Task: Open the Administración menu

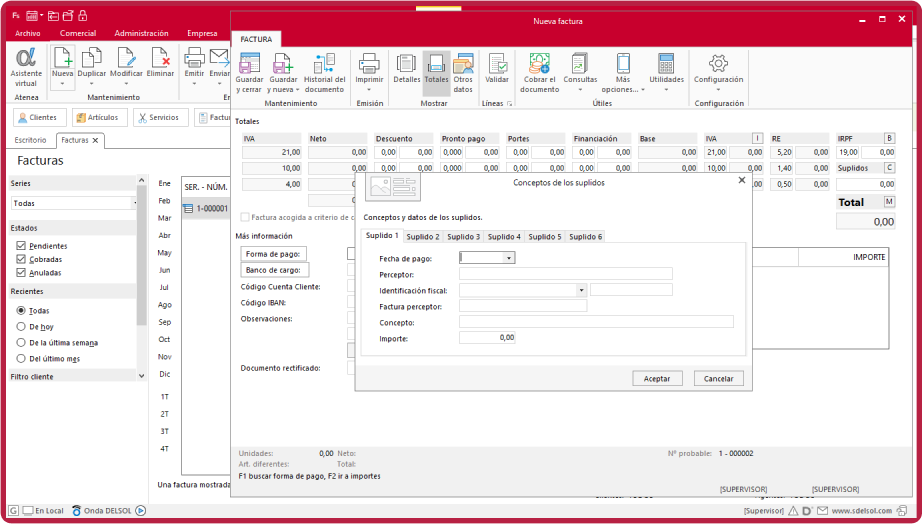Action: (141, 33)
